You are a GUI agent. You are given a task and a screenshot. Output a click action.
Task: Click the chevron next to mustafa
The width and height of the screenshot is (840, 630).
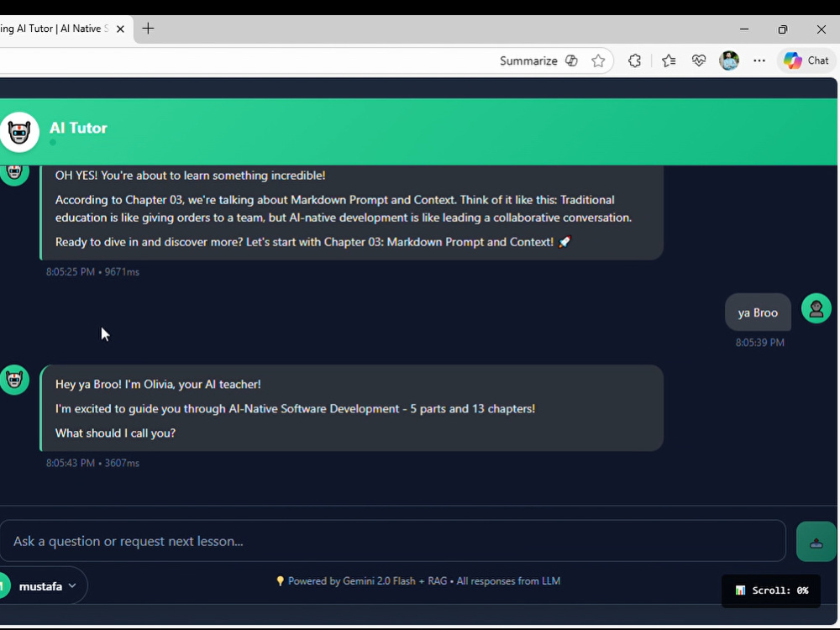(72, 586)
